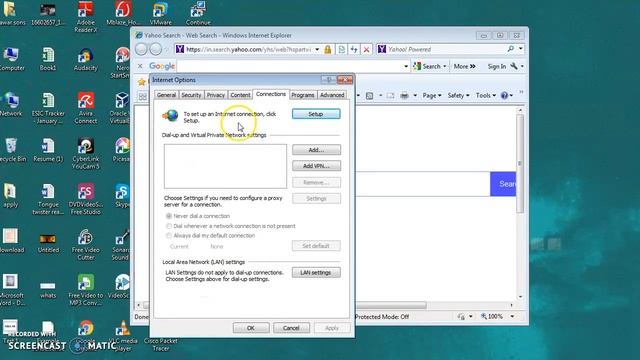Open the Book1 Excel file icon
Image resolution: width=640 pixels, height=360 pixels.
(48, 59)
